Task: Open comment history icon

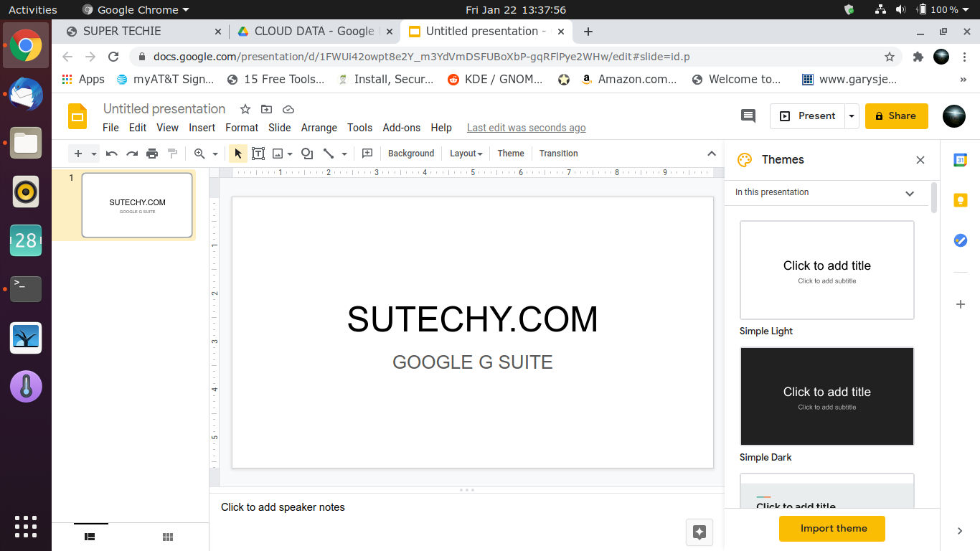Action: (x=748, y=116)
